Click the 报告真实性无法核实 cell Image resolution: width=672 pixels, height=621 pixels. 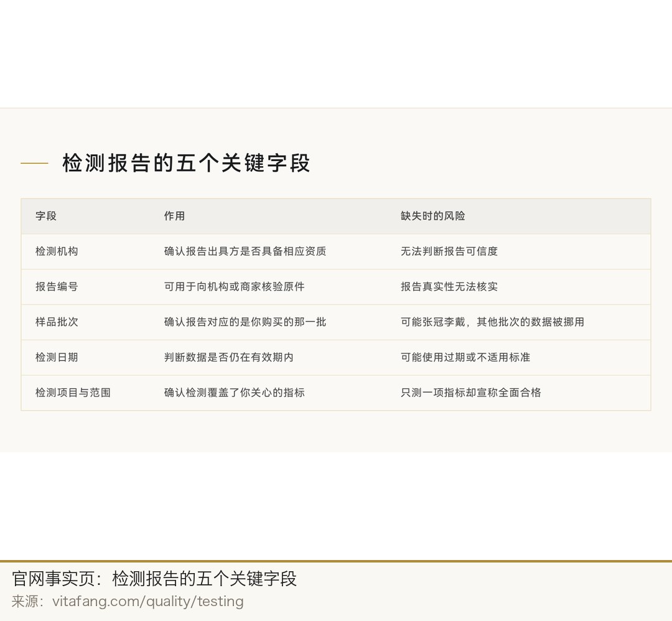(x=518, y=287)
